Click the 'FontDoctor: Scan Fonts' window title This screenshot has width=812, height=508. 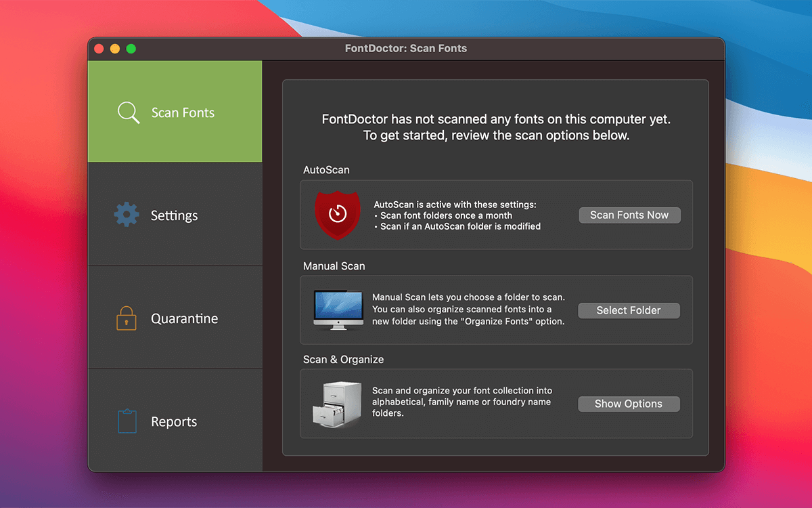click(x=406, y=49)
